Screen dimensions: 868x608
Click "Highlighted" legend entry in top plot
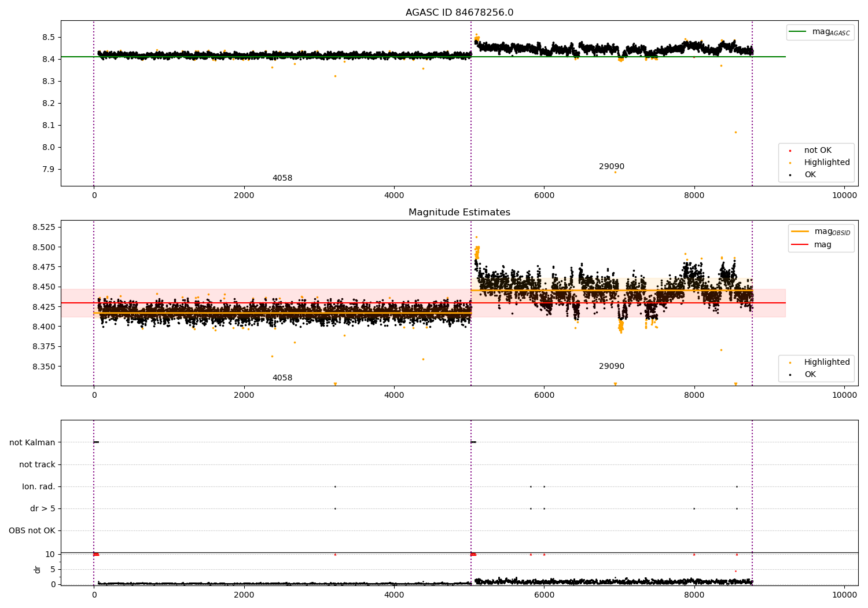827,163
